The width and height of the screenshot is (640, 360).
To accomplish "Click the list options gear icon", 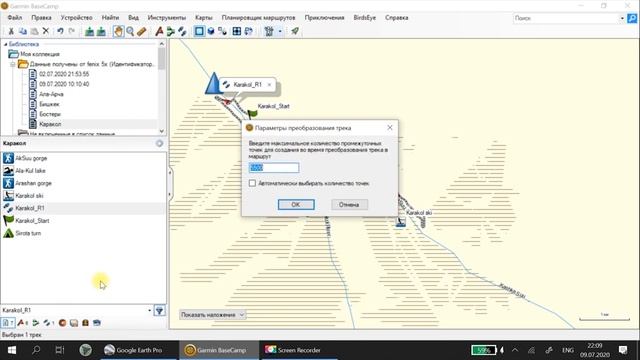I will pos(160,144).
